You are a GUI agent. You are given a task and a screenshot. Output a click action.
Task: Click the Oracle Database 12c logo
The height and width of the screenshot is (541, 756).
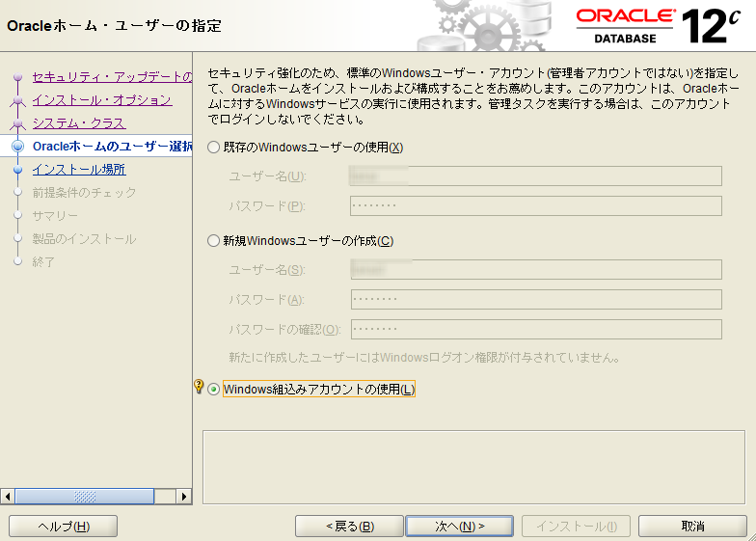click(x=658, y=26)
